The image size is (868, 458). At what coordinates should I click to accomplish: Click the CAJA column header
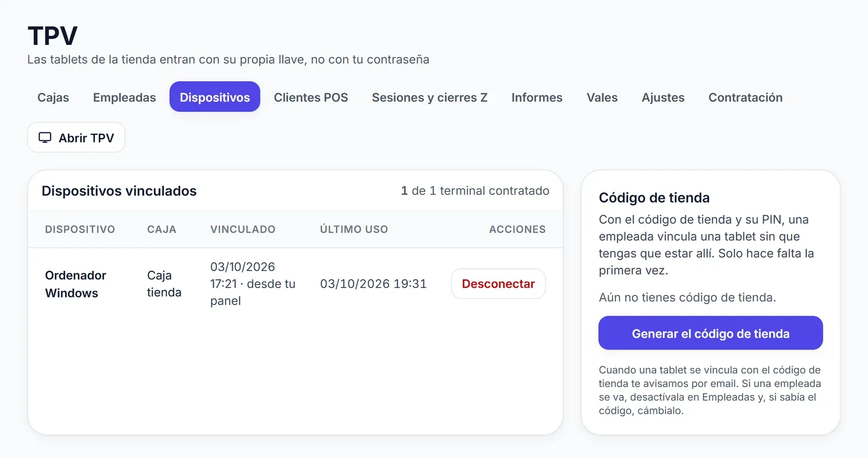click(x=162, y=229)
